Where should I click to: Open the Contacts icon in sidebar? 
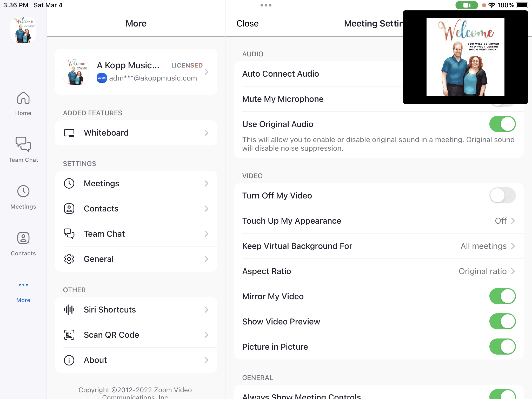pyautogui.click(x=23, y=238)
